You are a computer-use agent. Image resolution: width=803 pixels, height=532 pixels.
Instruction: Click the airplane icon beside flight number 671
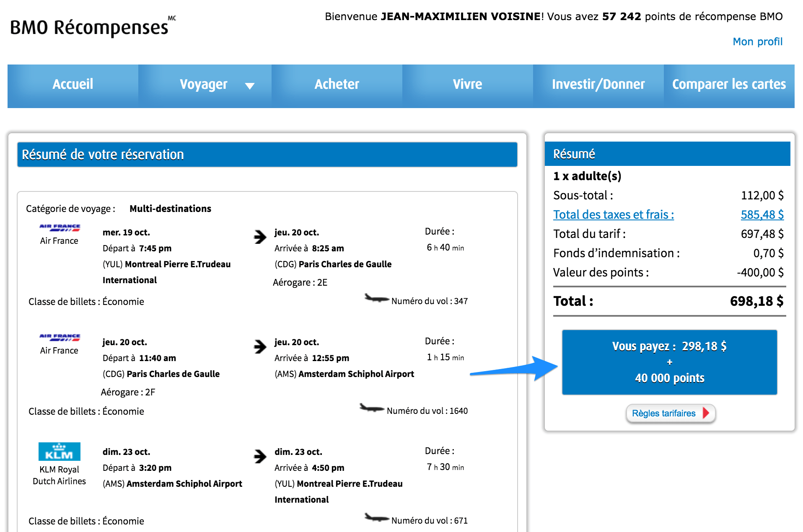click(376, 518)
